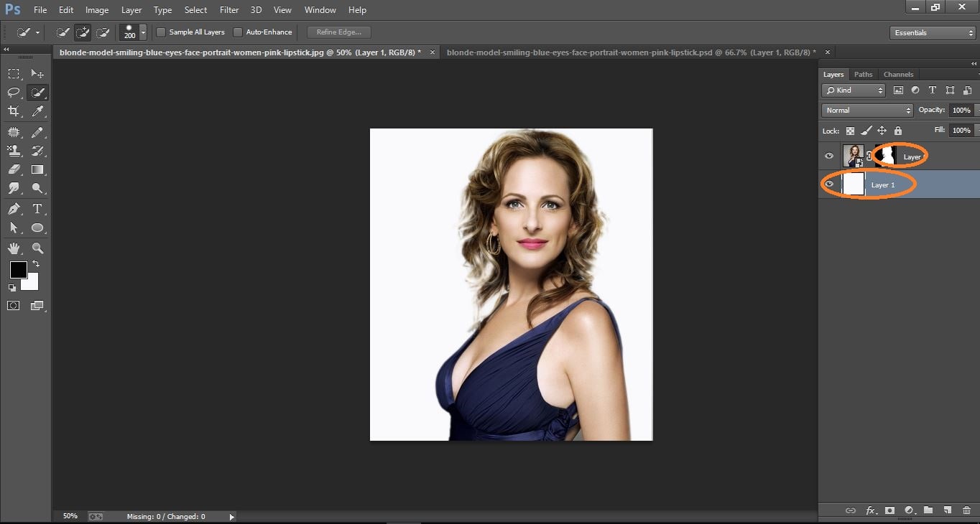Click the Delete Layer trash icon

click(966, 510)
